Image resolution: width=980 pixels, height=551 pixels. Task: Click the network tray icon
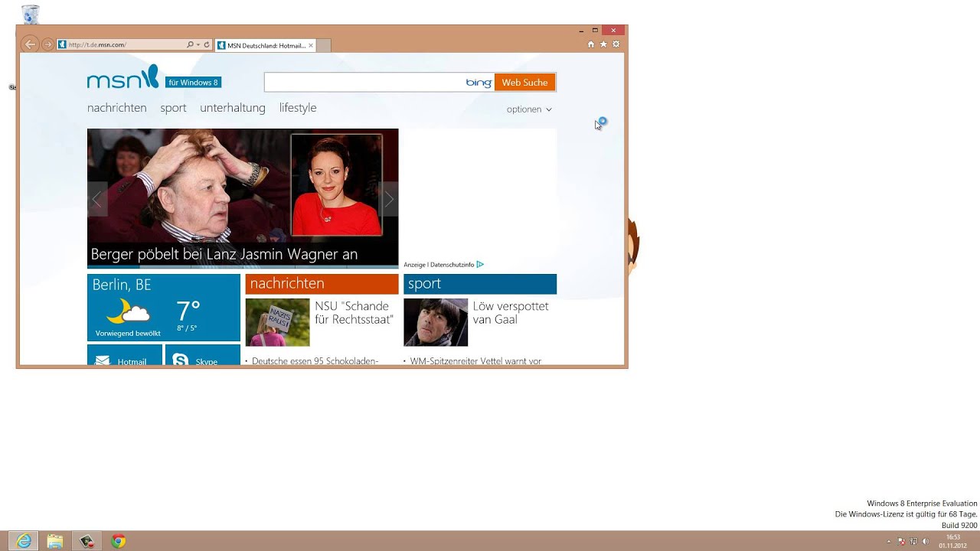tap(913, 541)
